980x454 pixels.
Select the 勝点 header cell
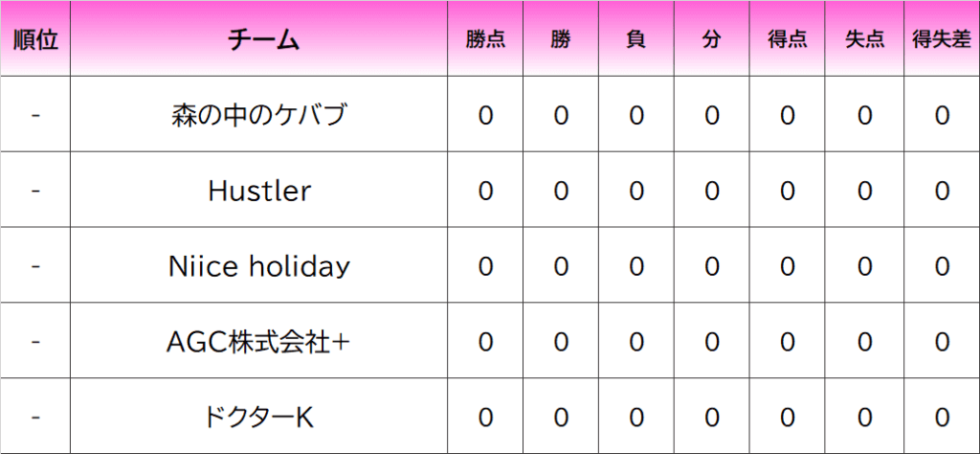point(485,40)
